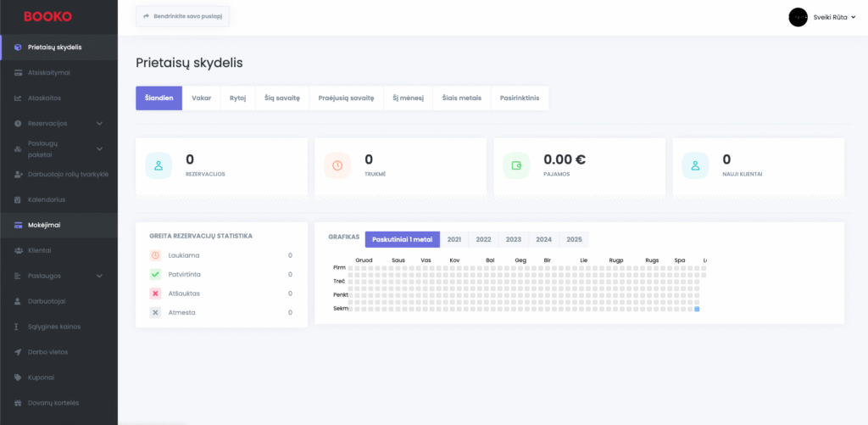Image resolution: width=868 pixels, height=425 pixels.
Task: Click the Darbo vietos location arrow icon
Action: click(x=19, y=351)
